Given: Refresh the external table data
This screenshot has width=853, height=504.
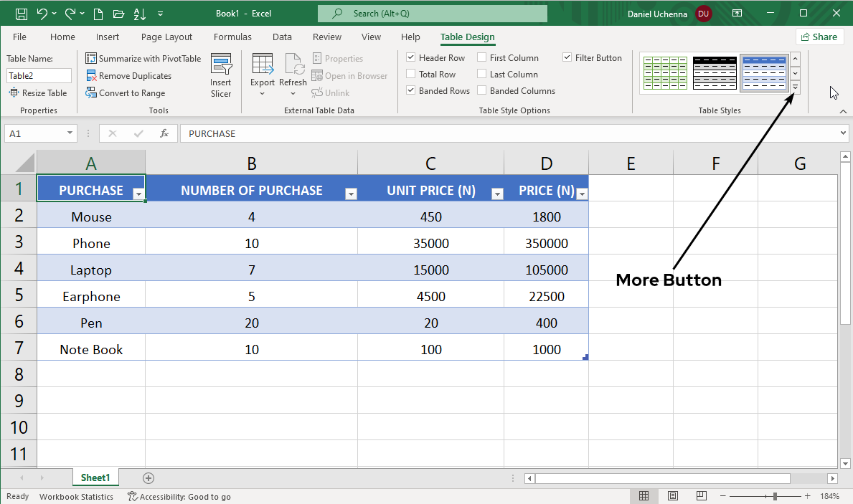Looking at the screenshot, I should [x=293, y=70].
